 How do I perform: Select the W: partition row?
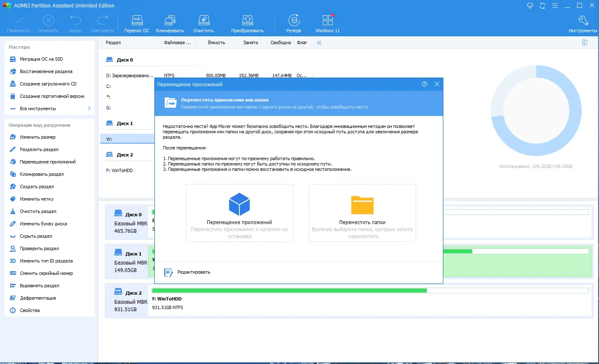pyautogui.click(x=127, y=139)
